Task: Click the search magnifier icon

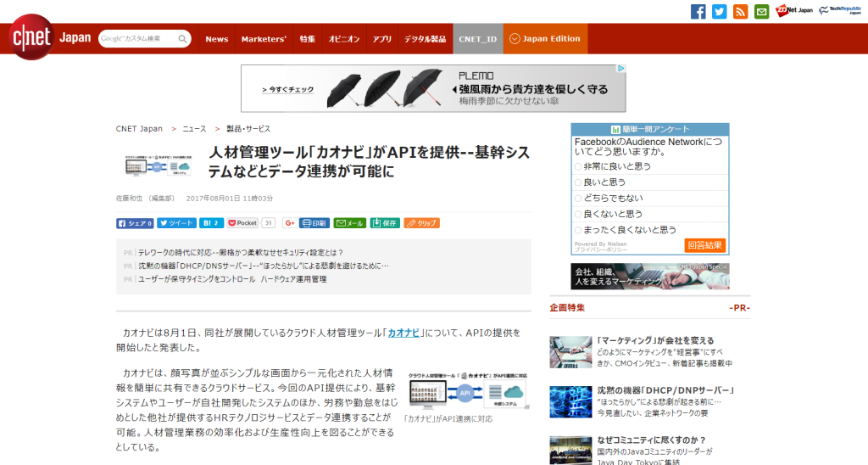Action: (182, 39)
